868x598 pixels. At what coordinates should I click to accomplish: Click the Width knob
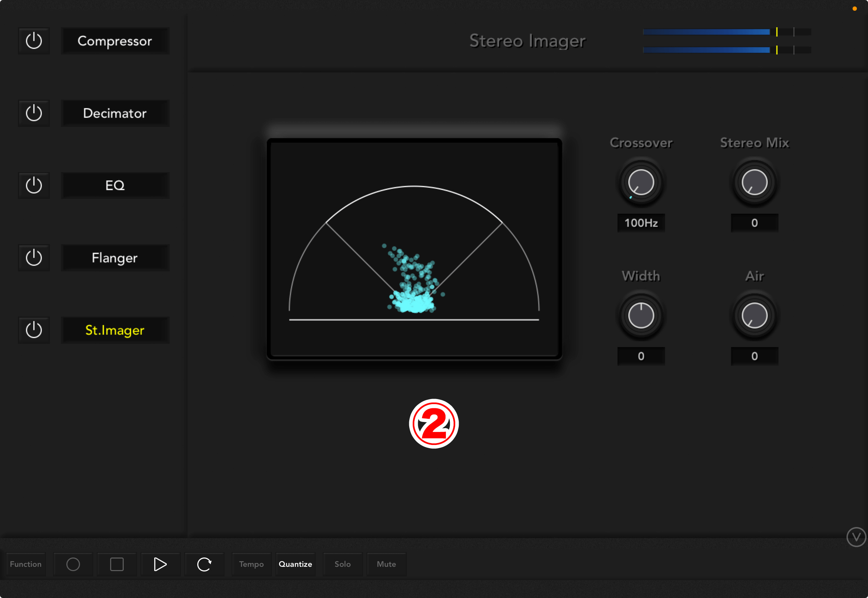coord(641,315)
